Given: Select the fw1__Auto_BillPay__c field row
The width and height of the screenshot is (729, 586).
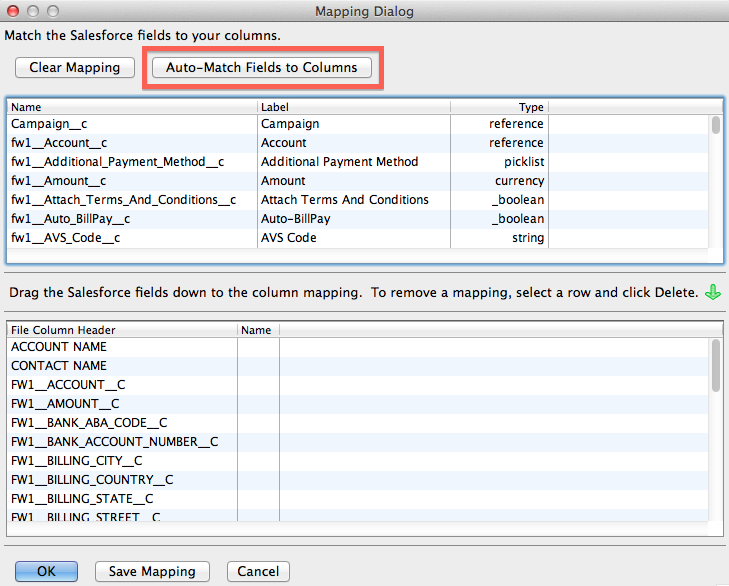Looking at the screenshot, I should 358,220.
